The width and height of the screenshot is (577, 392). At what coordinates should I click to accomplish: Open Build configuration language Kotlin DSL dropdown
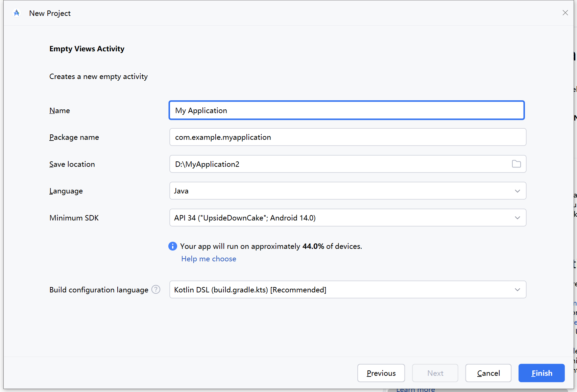tap(348, 290)
